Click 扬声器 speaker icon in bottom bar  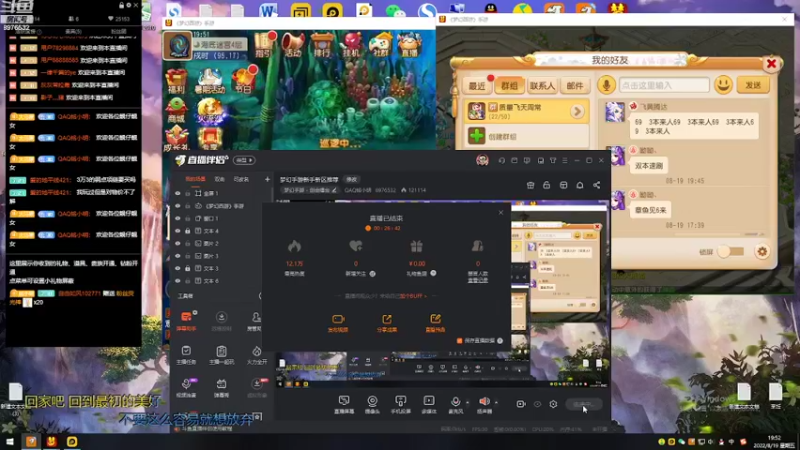[x=484, y=404]
